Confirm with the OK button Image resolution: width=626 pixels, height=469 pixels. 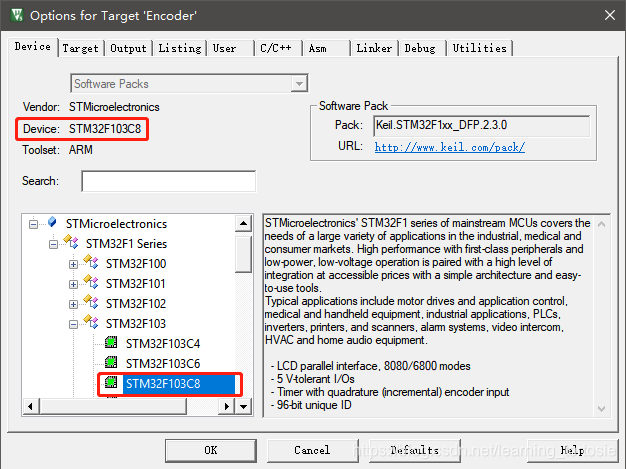click(211, 450)
